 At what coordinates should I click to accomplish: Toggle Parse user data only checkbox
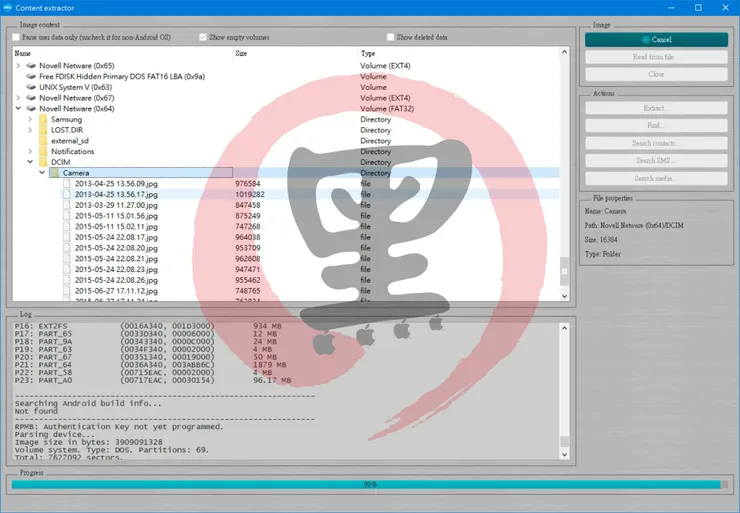[x=16, y=37]
